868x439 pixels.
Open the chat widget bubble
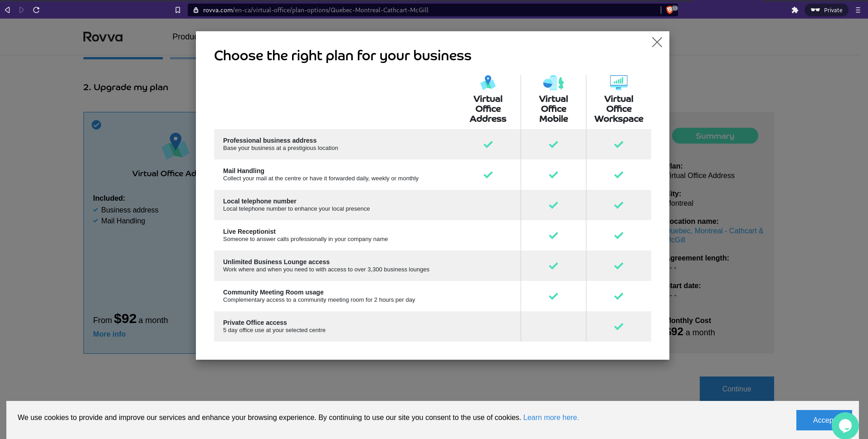(x=845, y=426)
